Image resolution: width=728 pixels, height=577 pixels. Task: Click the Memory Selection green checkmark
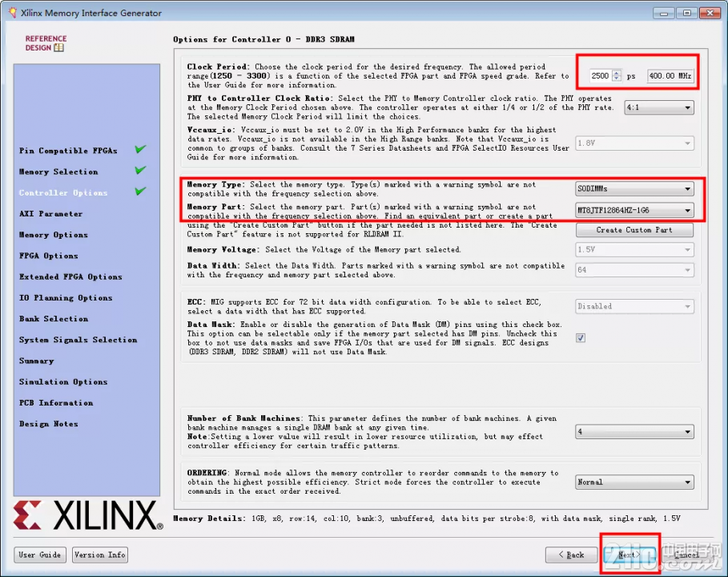[141, 170]
